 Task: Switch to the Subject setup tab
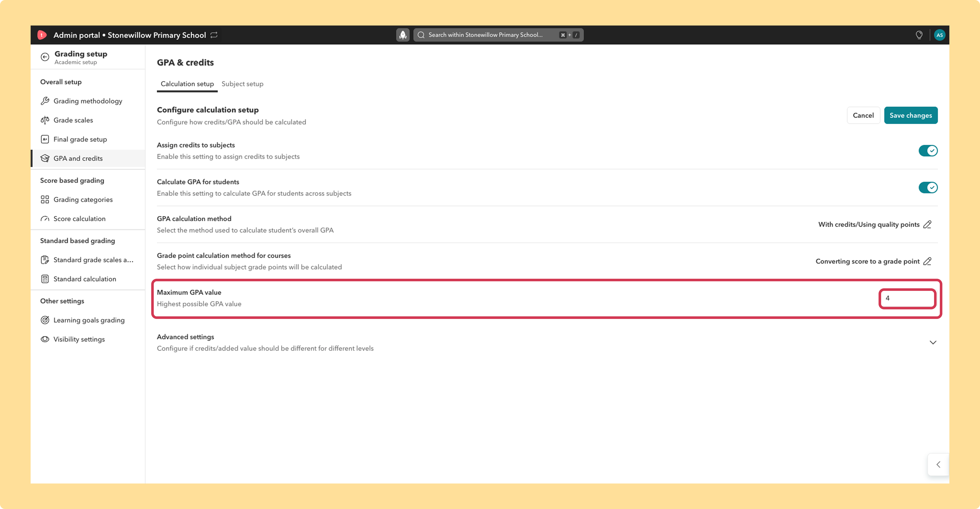click(x=242, y=84)
